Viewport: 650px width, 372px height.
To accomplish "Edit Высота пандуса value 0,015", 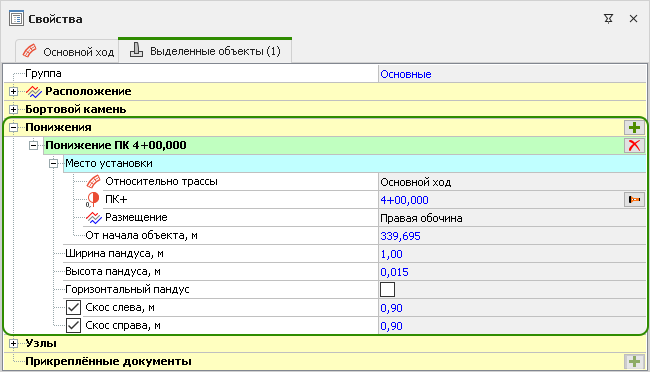I will [x=512, y=272].
